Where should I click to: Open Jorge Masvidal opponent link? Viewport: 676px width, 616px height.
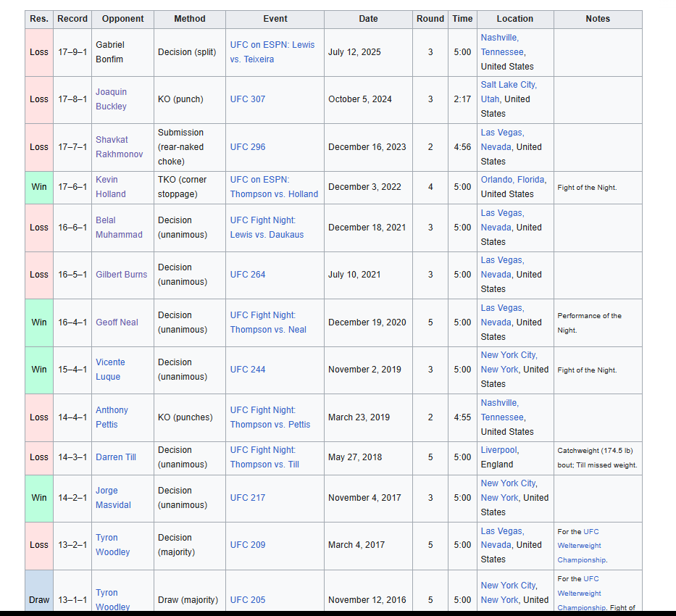pyautogui.click(x=113, y=498)
